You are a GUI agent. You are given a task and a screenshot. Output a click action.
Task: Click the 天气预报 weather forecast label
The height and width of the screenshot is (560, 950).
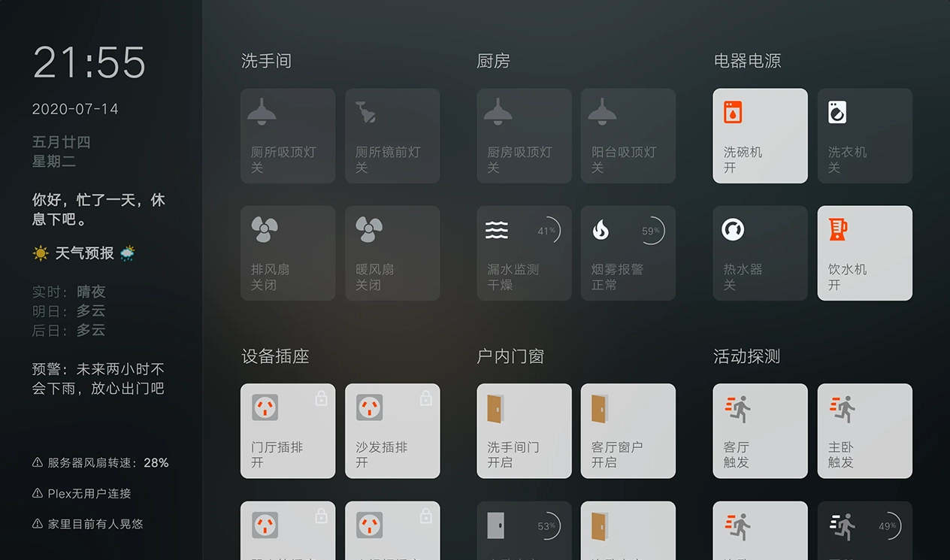(x=85, y=253)
